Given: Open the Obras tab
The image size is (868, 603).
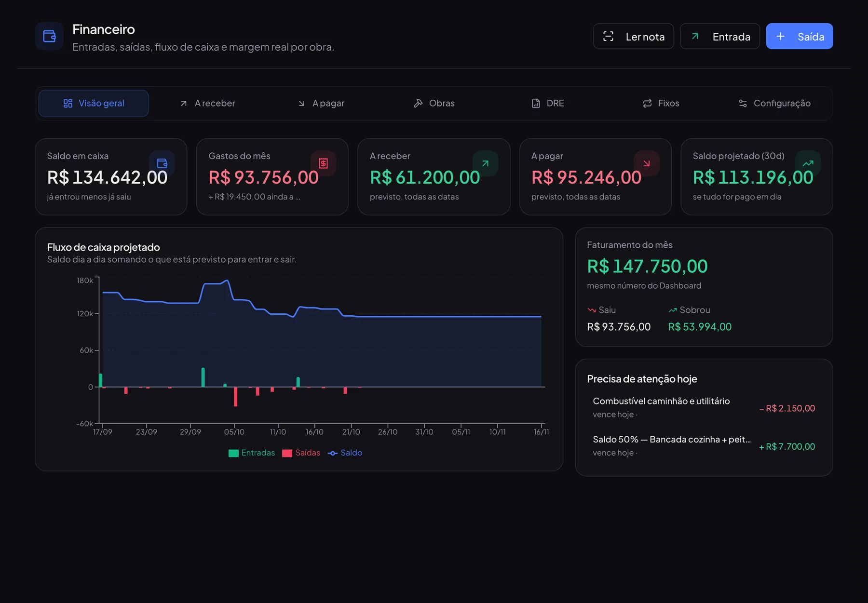Looking at the screenshot, I should click(434, 103).
